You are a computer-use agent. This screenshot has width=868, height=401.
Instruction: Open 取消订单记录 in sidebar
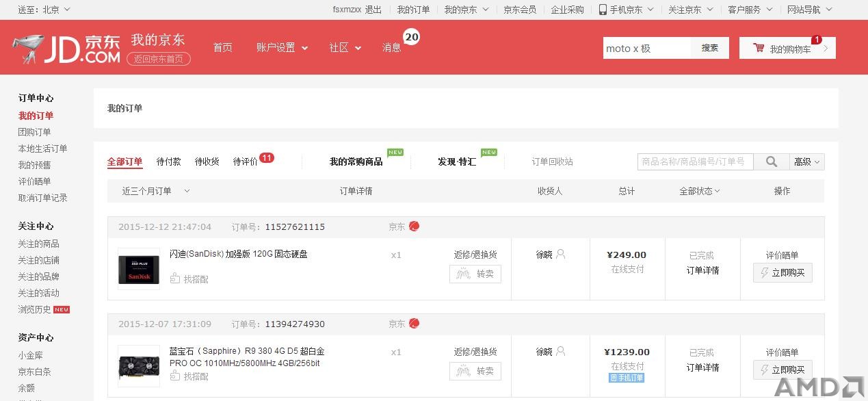(42, 198)
